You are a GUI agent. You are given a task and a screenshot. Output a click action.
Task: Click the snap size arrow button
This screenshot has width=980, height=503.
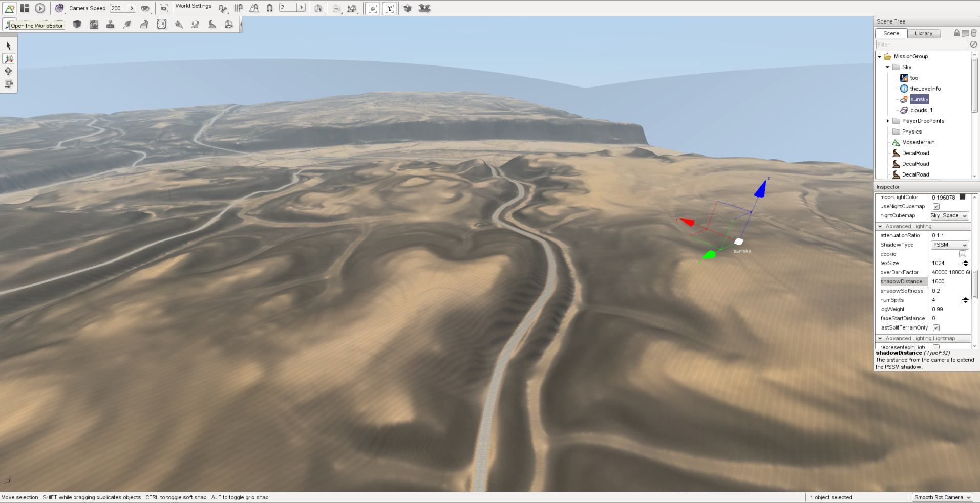pyautogui.click(x=301, y=8)
